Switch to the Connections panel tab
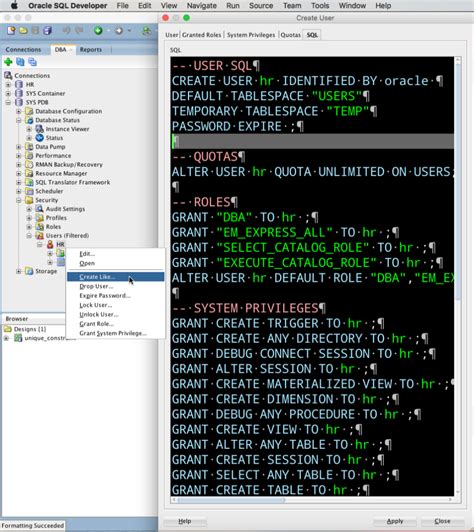 click(23, 50)
